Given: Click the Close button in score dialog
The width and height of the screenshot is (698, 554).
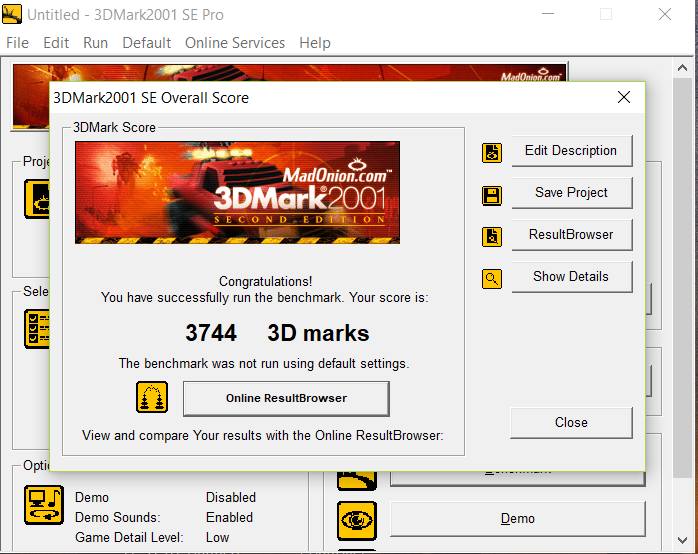Looking at the screenshot, I should tap(572, 422).
